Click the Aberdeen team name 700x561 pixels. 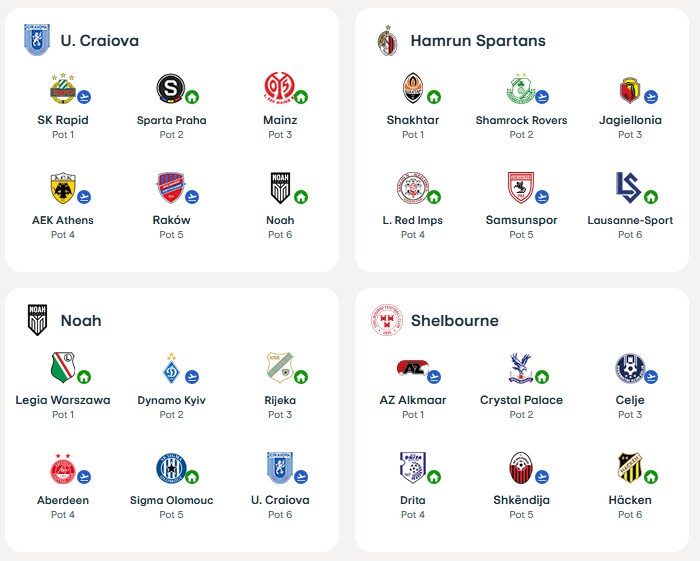[63, 500]
